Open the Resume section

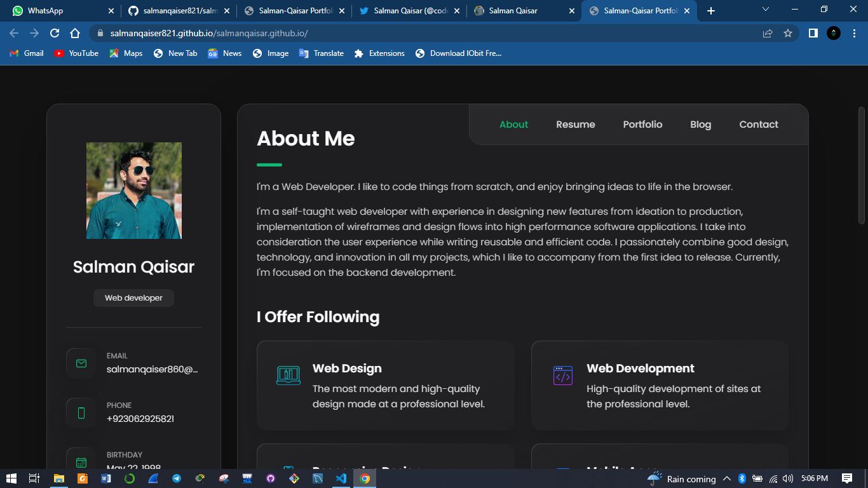point(576,125)
